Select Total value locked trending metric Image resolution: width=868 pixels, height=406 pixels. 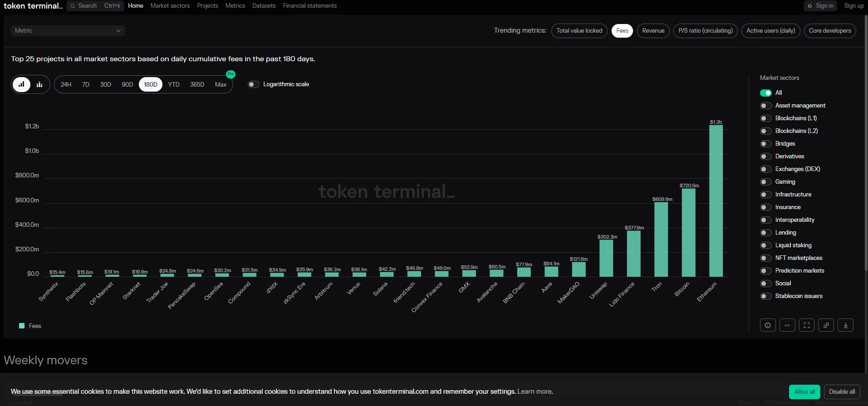pos(579,31)
